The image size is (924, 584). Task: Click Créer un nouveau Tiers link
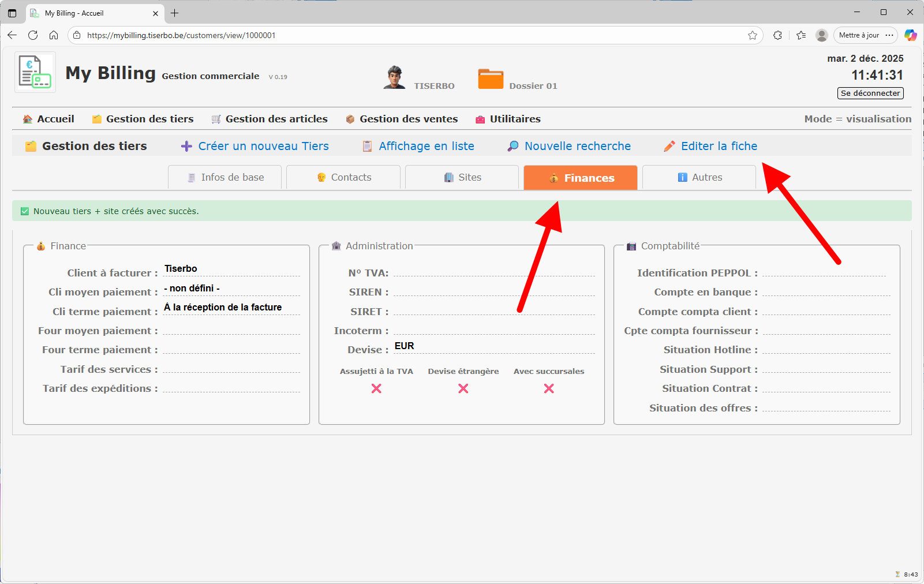tap(263, 146)
